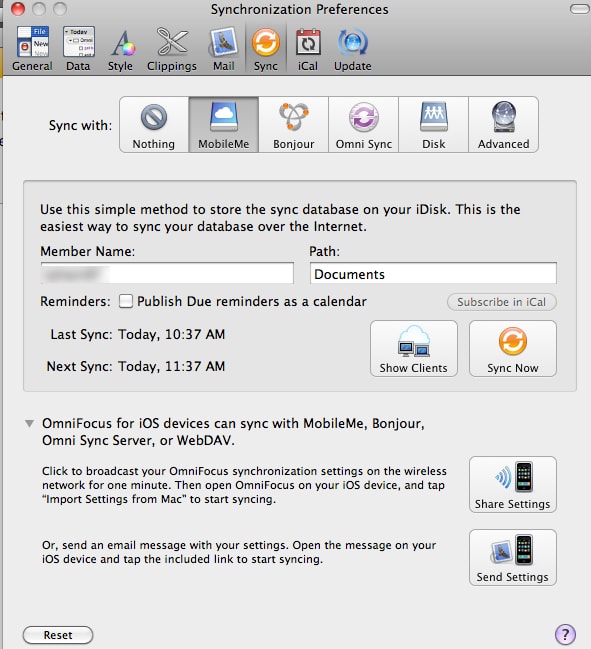This screenshot has width=591, height=649.
Task: Open the Mail preferences pane
Action: 224,49
